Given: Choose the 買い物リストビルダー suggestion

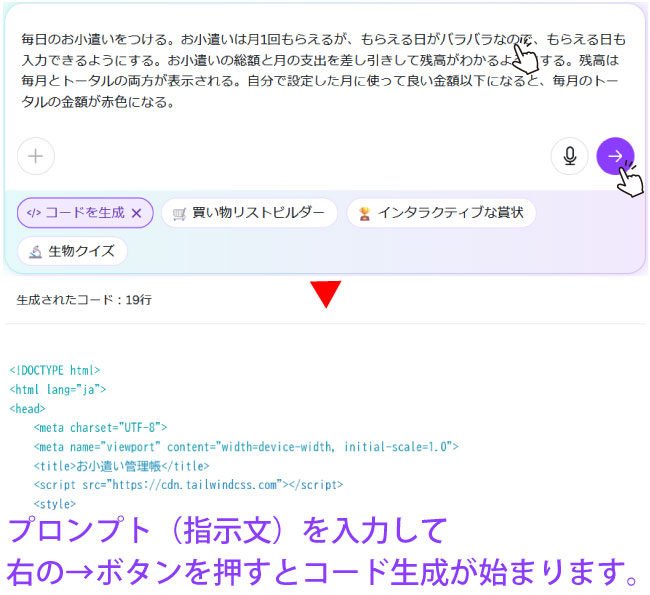Looking at the screenshot, I should (x=249, y=213).
